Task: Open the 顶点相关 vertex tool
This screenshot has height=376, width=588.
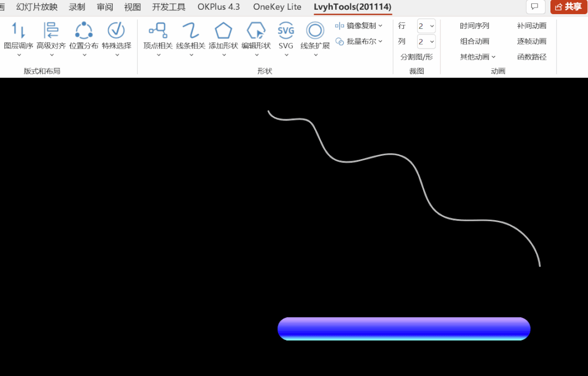Action: 158,37
